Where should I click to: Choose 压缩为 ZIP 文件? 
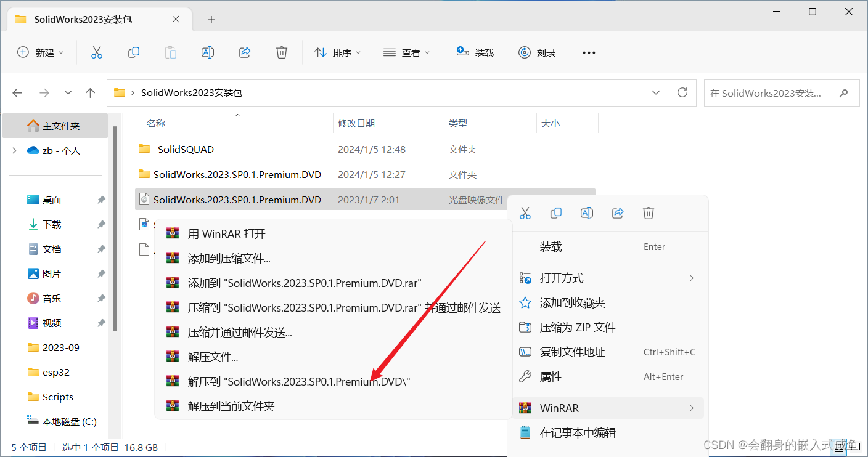click(x=608, y=328)
